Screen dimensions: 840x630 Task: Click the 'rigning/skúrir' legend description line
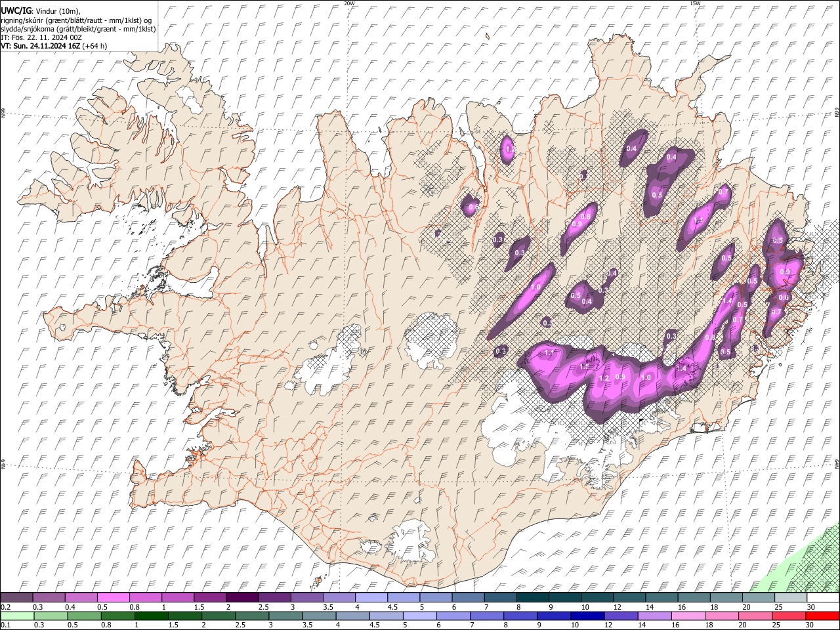[76, 20]
